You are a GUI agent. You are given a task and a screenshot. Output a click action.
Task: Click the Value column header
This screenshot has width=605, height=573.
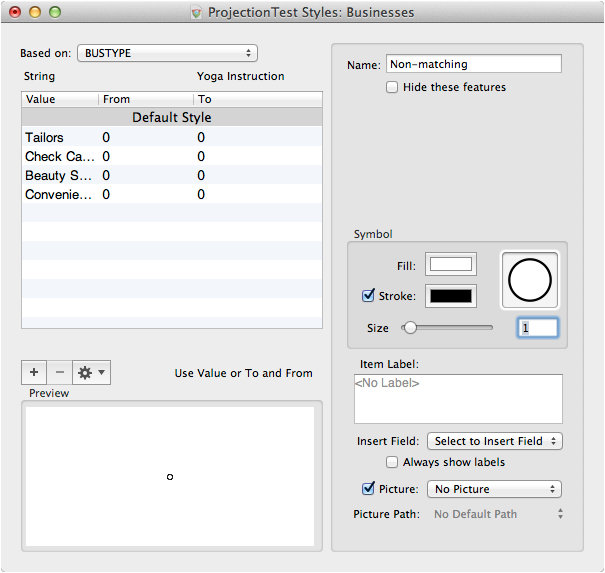point(60,99)
